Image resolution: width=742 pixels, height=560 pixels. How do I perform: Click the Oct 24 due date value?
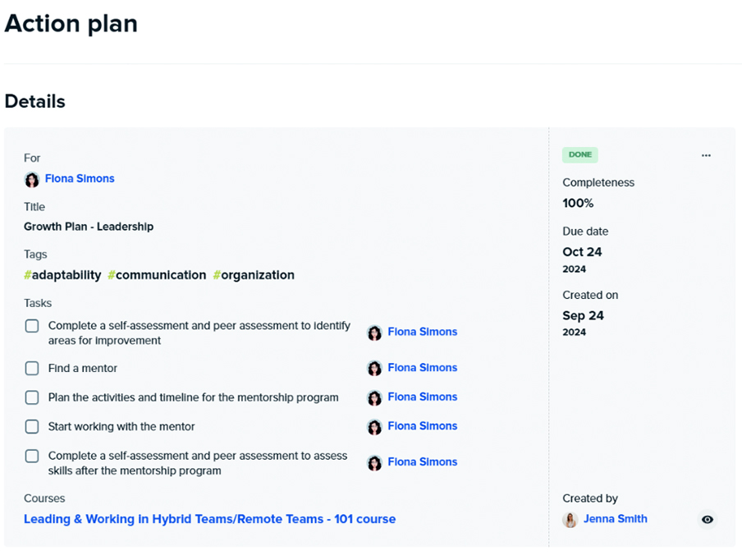[582, 252]
